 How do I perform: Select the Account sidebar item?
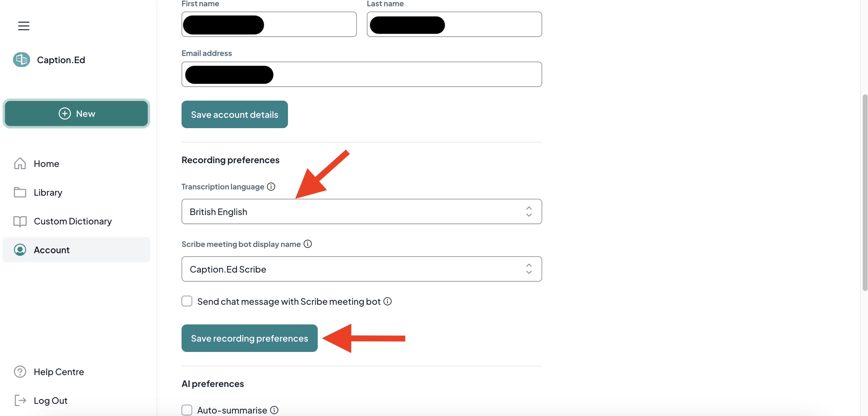[x=76, y=250]
